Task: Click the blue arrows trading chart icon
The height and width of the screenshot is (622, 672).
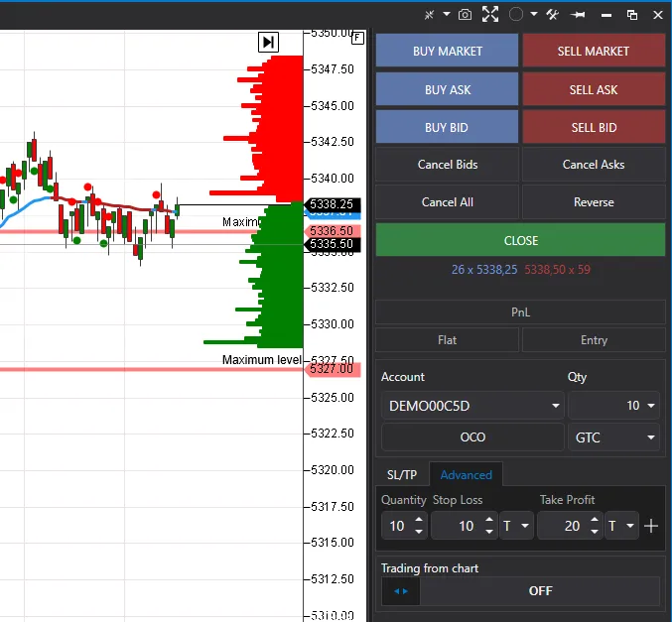Action: tap(401, 591)
